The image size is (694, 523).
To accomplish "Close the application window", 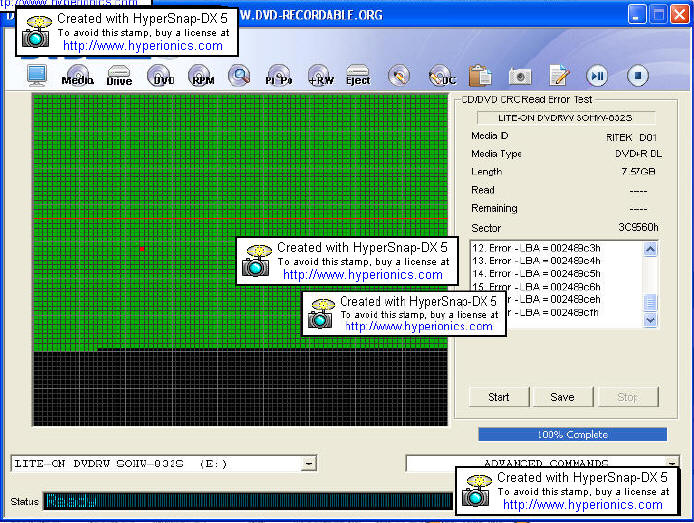I will [679, 15].
